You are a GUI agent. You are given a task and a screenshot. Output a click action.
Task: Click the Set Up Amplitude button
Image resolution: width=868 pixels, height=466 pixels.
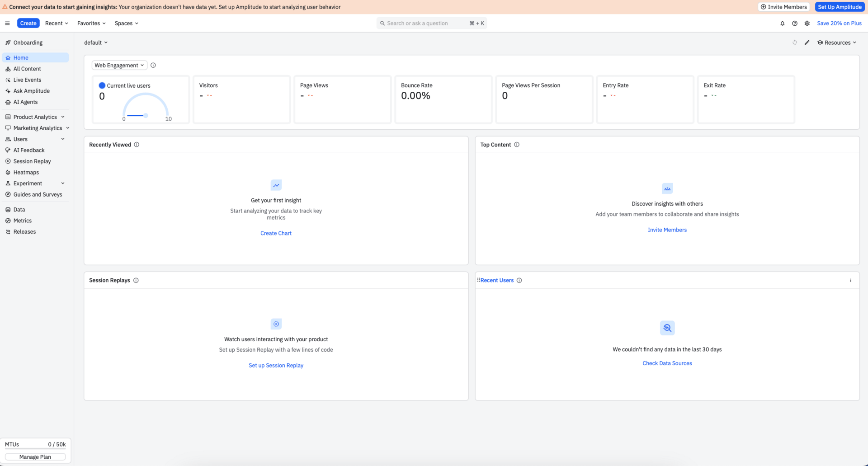point(840,7)
